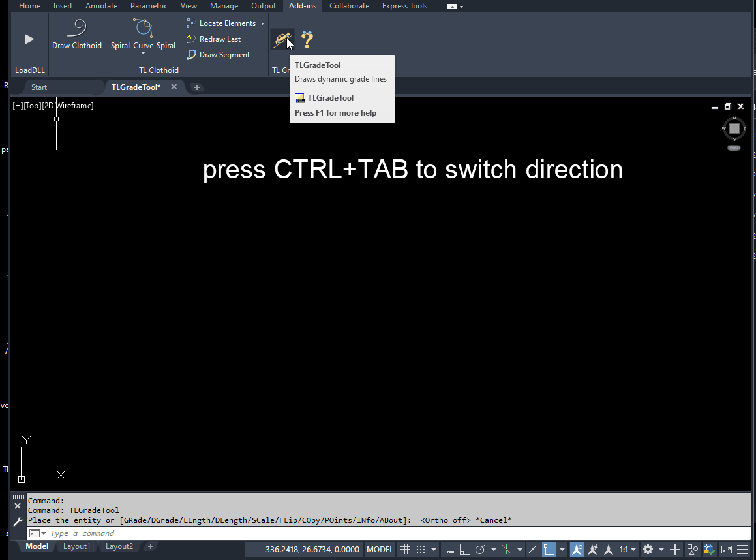The image size is (756, 560).
Task: Toggle dynamic input in status bar
Action: click(x=448, y=550)
